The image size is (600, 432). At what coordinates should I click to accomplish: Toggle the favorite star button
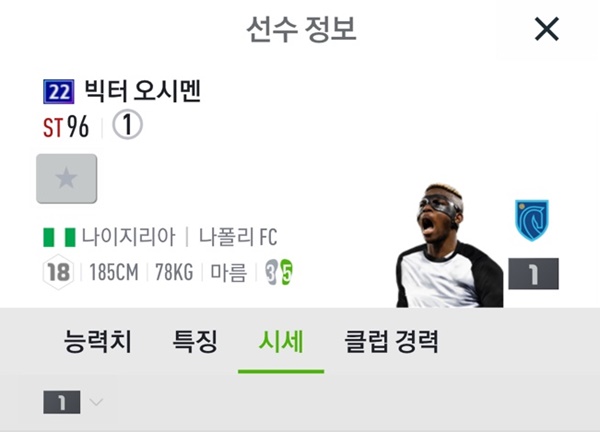pyautogui.click(x=67, y=179)
